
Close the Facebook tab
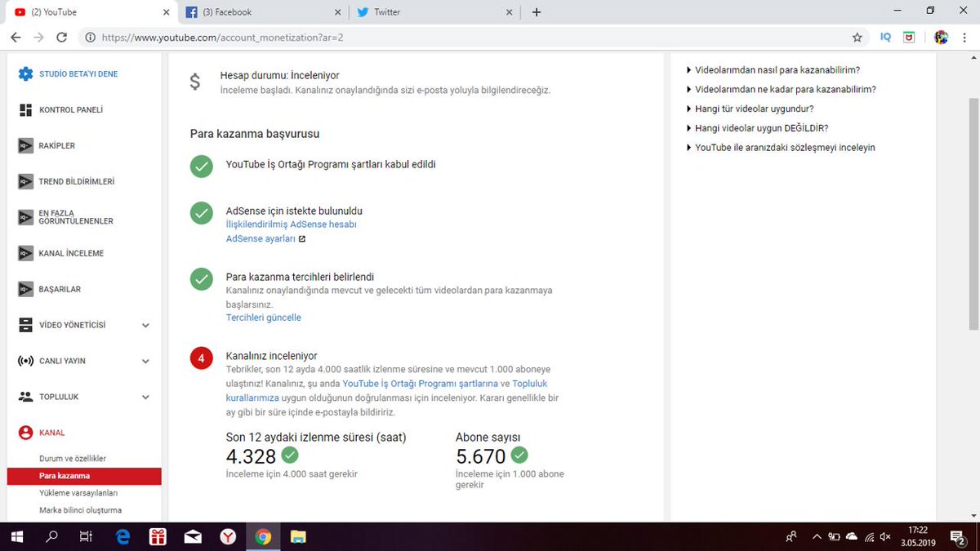338,12
